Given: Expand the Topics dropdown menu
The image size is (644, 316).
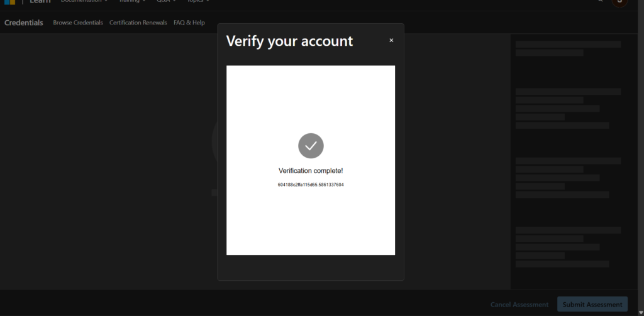Looking at the screenshot, I should pos(198,2).
